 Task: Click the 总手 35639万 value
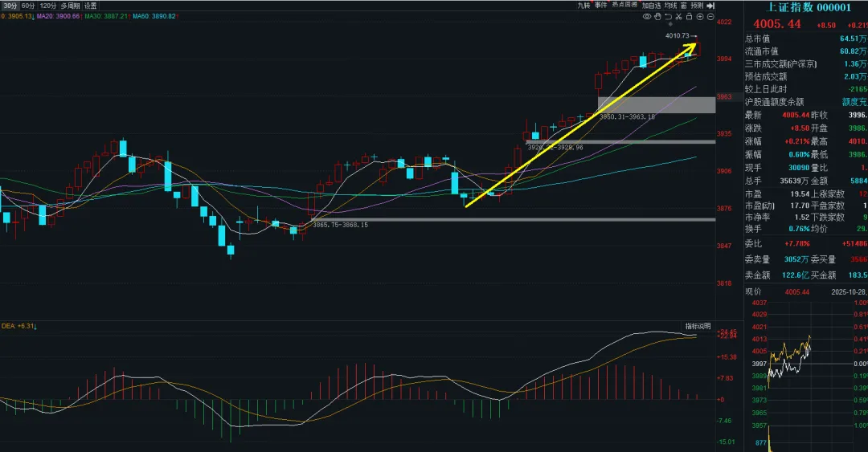795,181
